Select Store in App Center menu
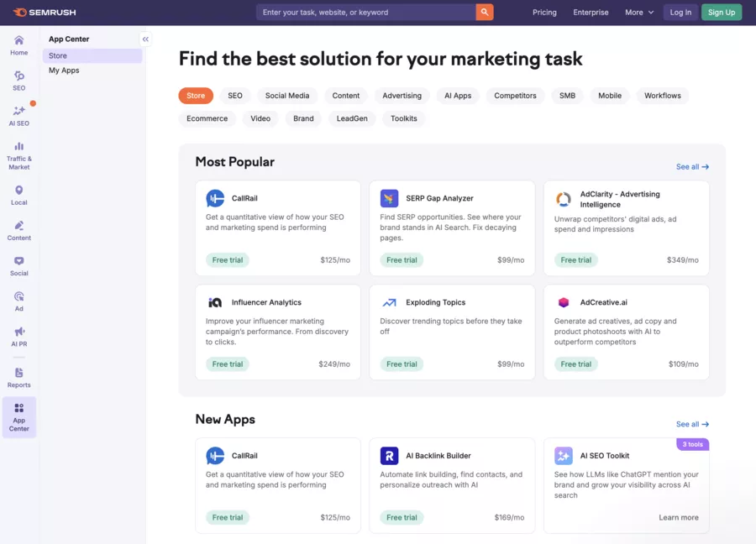The height and width of the screenshot is (544, 756). pos(92,55)
